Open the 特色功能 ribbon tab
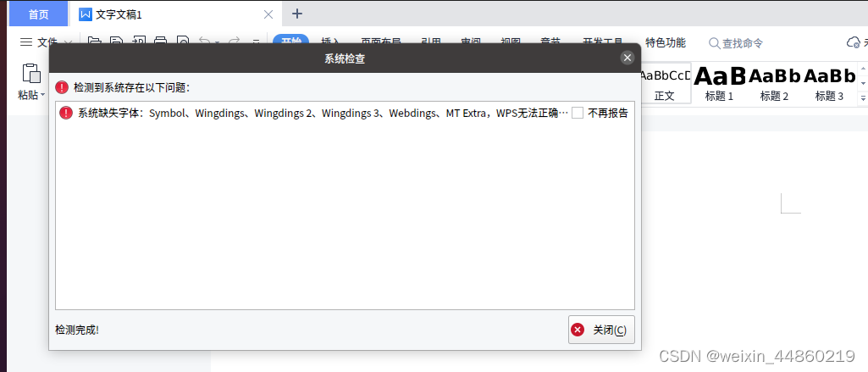This screenshot has height=372, width=868. point(666,42)
